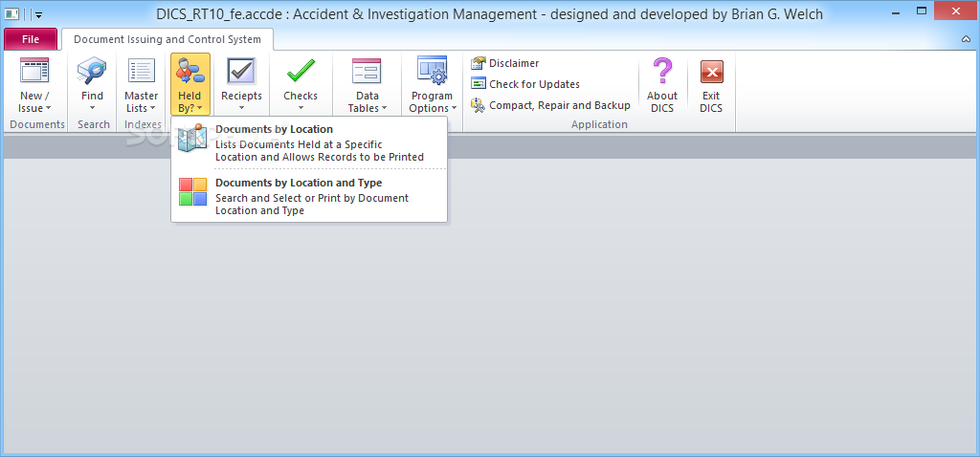This screenshot has height=457, width=980.
Task: Click the Program Options gear icon
Action: coord(432,70)
